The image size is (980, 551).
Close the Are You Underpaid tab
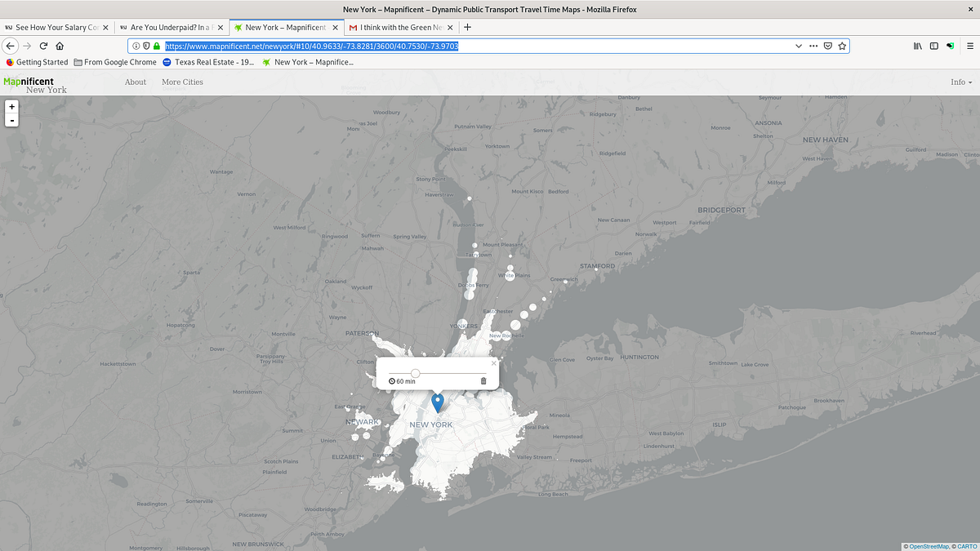point(220,27)
